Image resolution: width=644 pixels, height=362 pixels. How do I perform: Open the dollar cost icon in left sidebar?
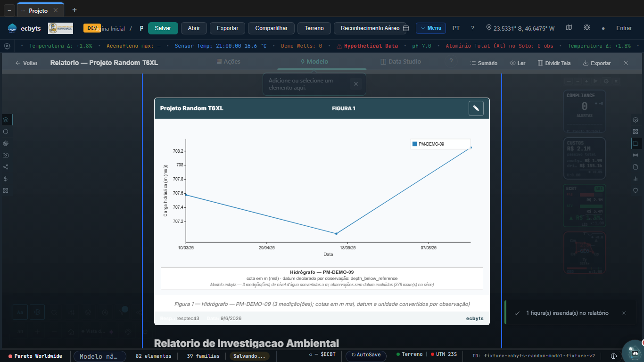6,179
